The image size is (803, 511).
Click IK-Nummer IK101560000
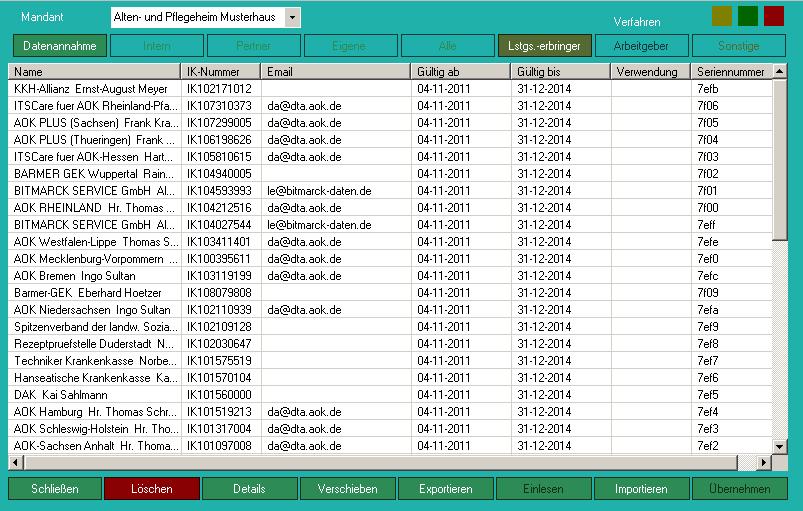click(x=220, y=395)
